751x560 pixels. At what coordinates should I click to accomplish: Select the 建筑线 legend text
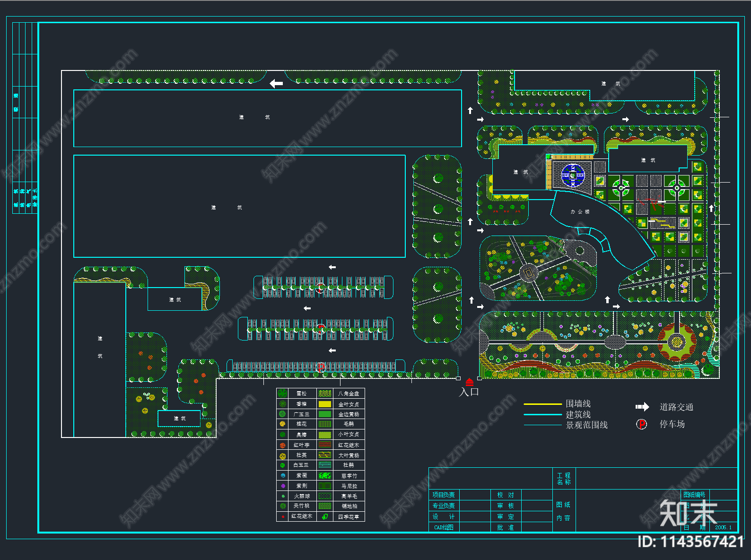[x=578, y=415]
